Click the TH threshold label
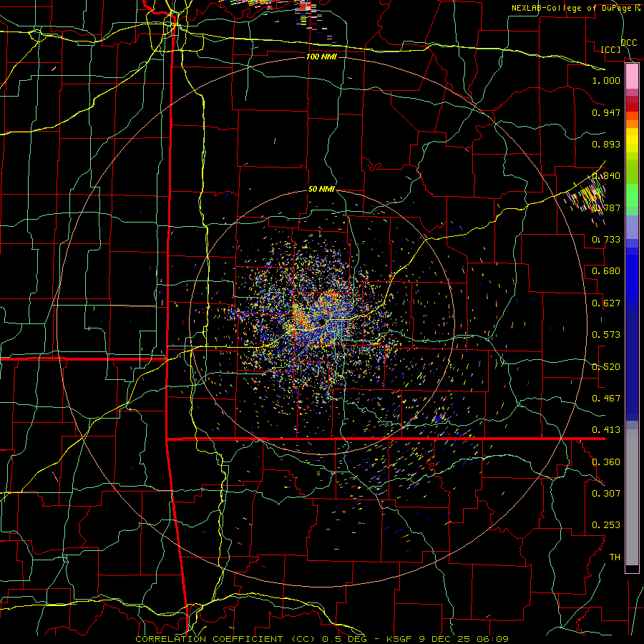This screenshot has height=644, width=644. [x=615, y=557]
